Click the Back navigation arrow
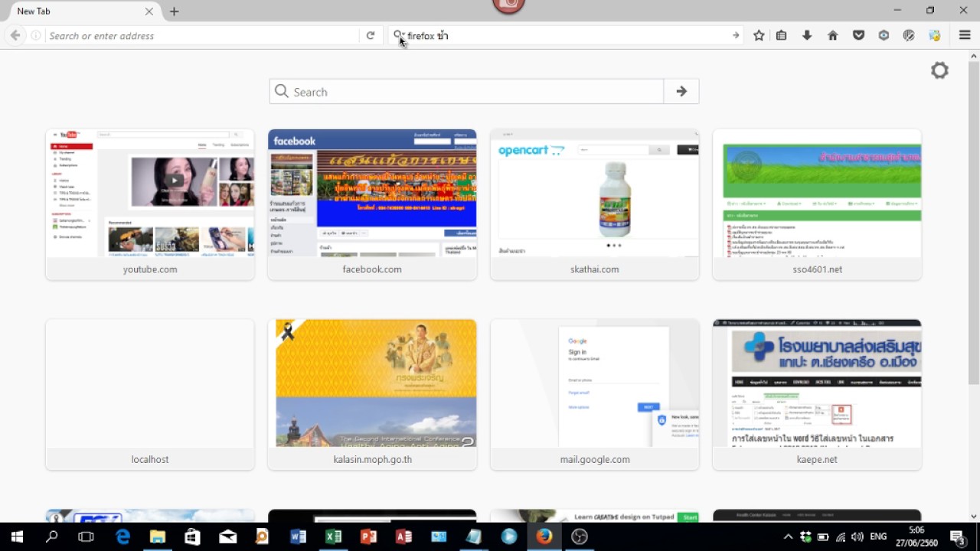This screenshot has height=551, width=980. (x=15, y=35)
